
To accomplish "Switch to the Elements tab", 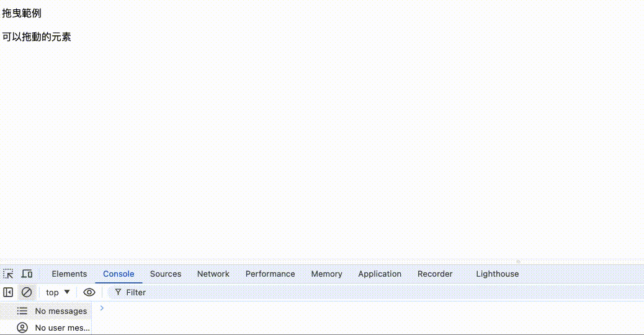I will click(69, 274).
